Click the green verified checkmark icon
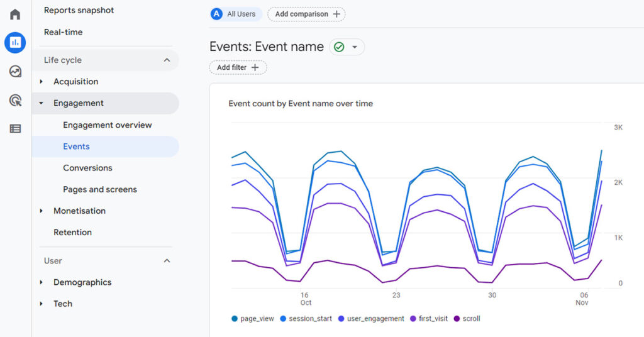644x337 pixels. click(339, 47)
